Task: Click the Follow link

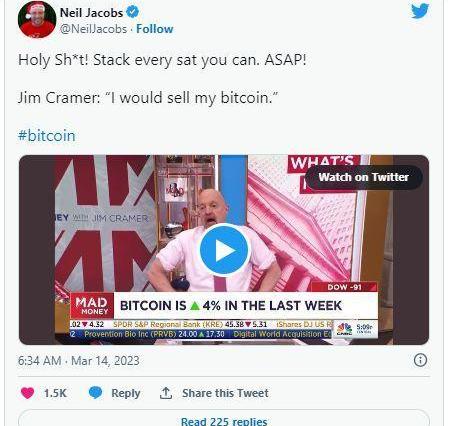Action: (155, 29)
